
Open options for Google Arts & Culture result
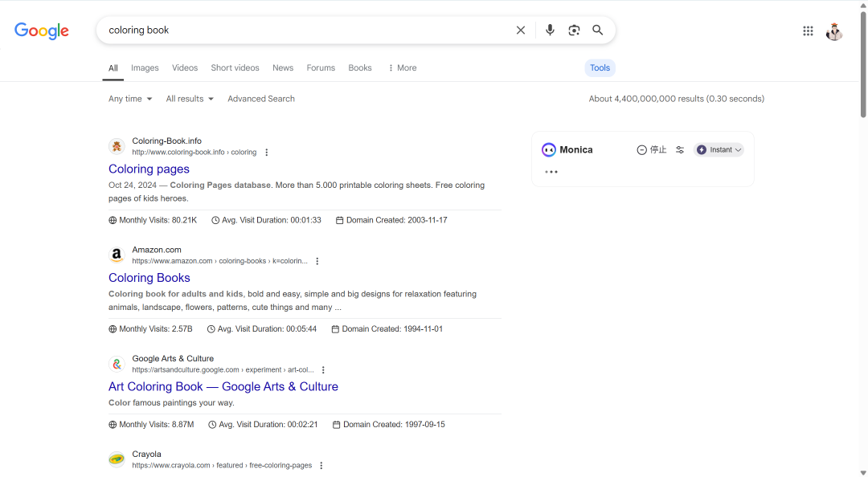[323, 369]
